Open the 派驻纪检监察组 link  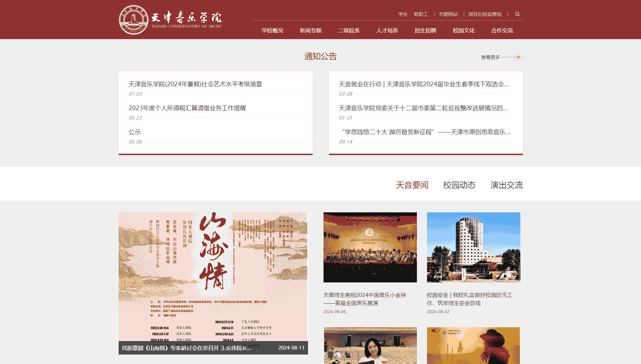[485, 14]
